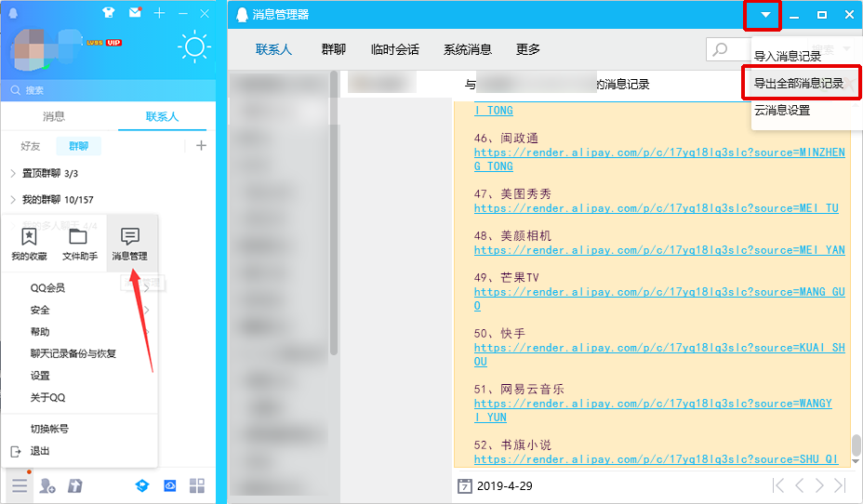Select 导入消息记录 from the dropdown
863x504 pixels.
tap(788, 56)
